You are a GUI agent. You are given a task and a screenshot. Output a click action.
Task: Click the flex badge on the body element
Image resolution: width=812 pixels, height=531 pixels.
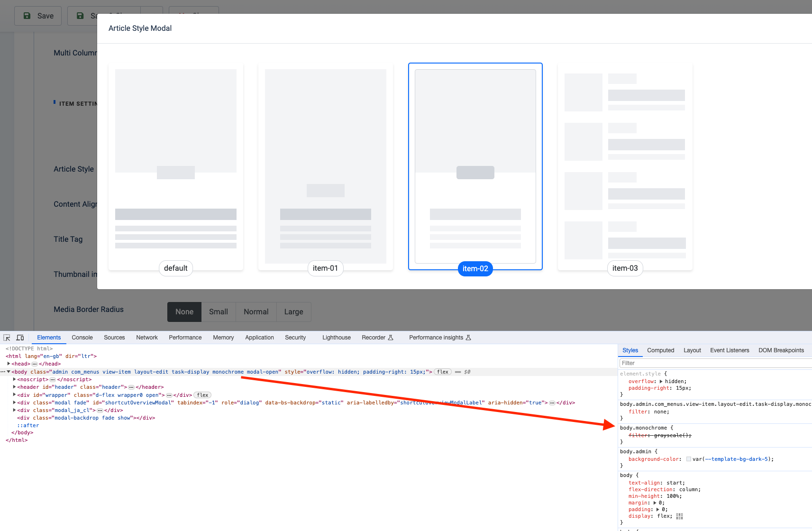443,372
